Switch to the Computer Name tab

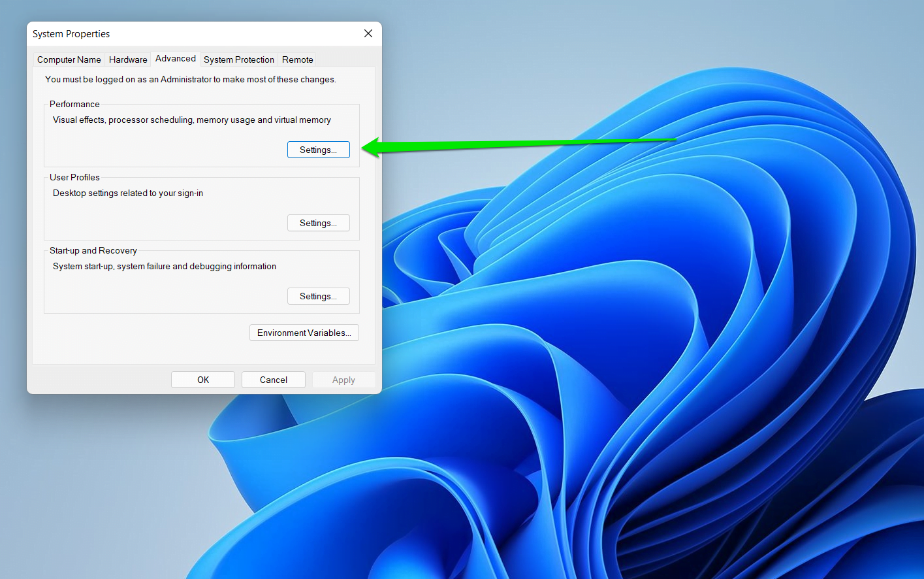[x=69, y=59]
